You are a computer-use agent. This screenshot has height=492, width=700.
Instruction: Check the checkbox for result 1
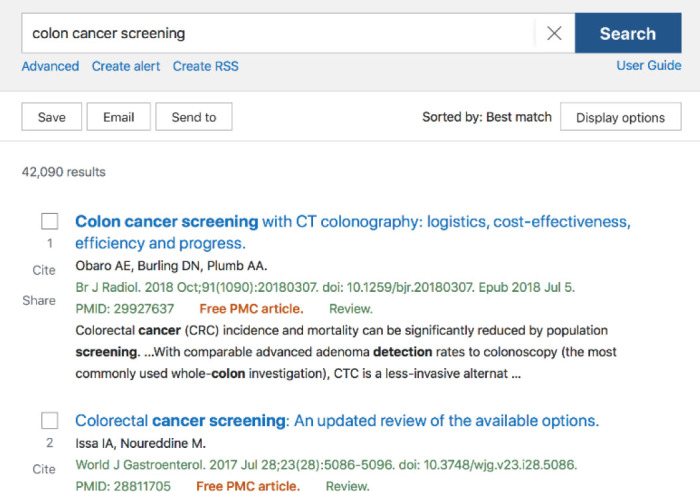(50, 221)
